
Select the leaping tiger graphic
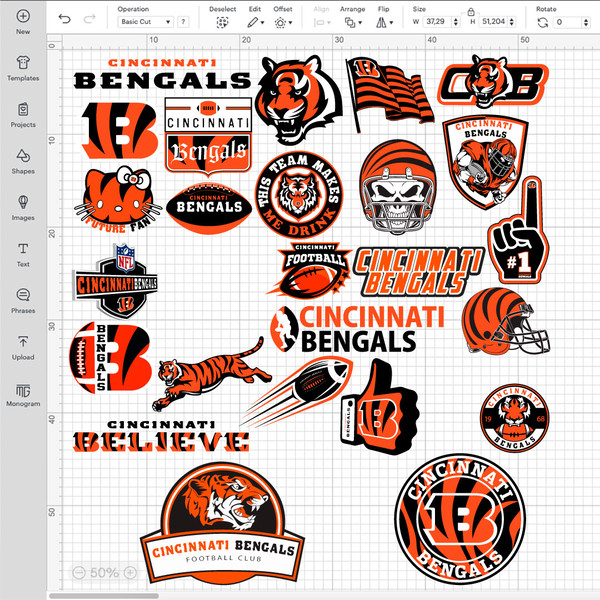click(212, 374)
